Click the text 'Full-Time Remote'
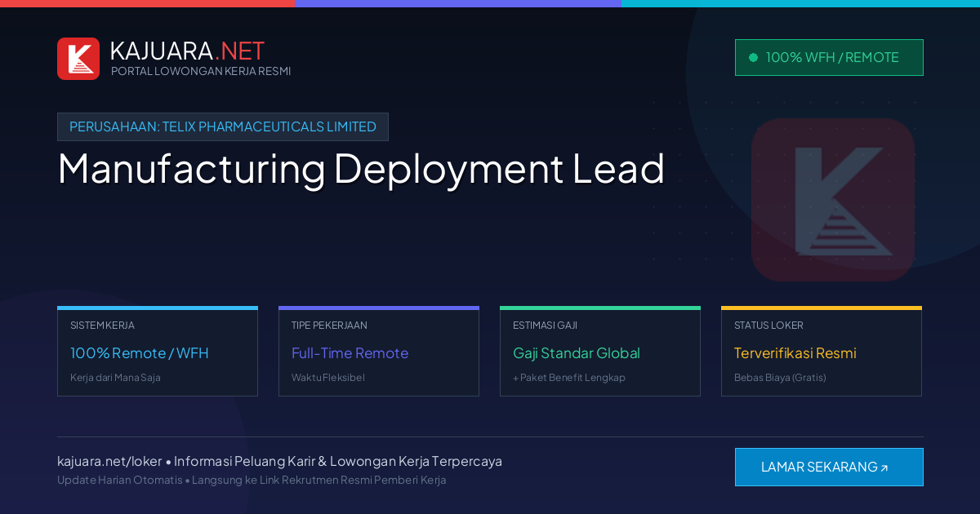The height and width of the screenshot is (514, 980). tap(350, 353)
